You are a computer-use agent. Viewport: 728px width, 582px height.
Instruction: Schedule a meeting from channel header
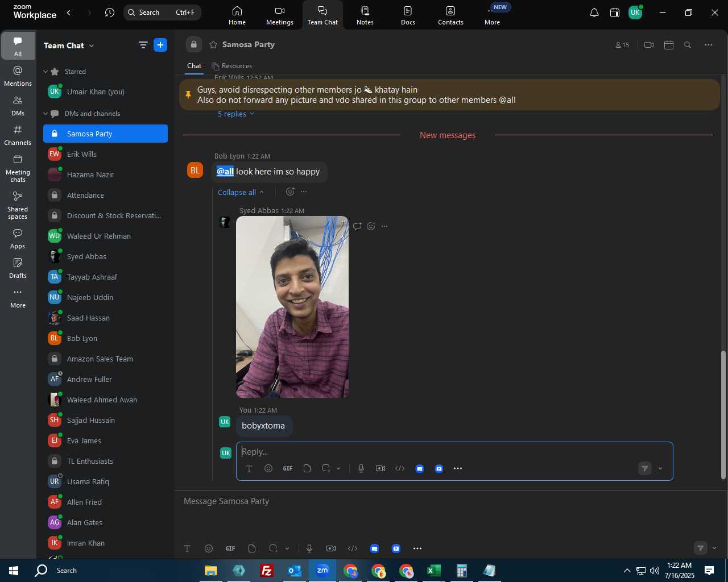[x=669, y=45]
